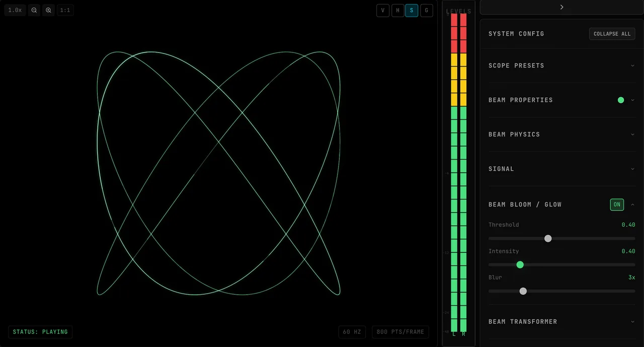
Task: Click the Blur value 3x
Action: tap(632, 277)
